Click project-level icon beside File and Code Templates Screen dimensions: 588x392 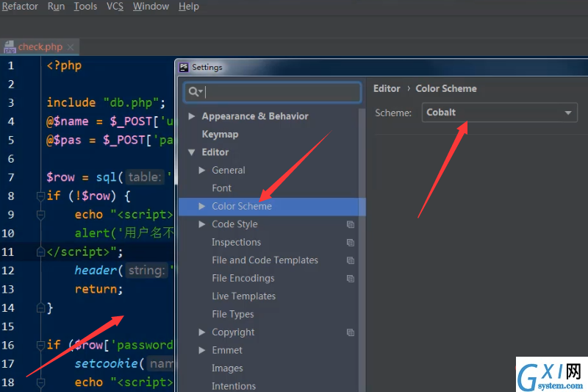click(x=351, y=260)
